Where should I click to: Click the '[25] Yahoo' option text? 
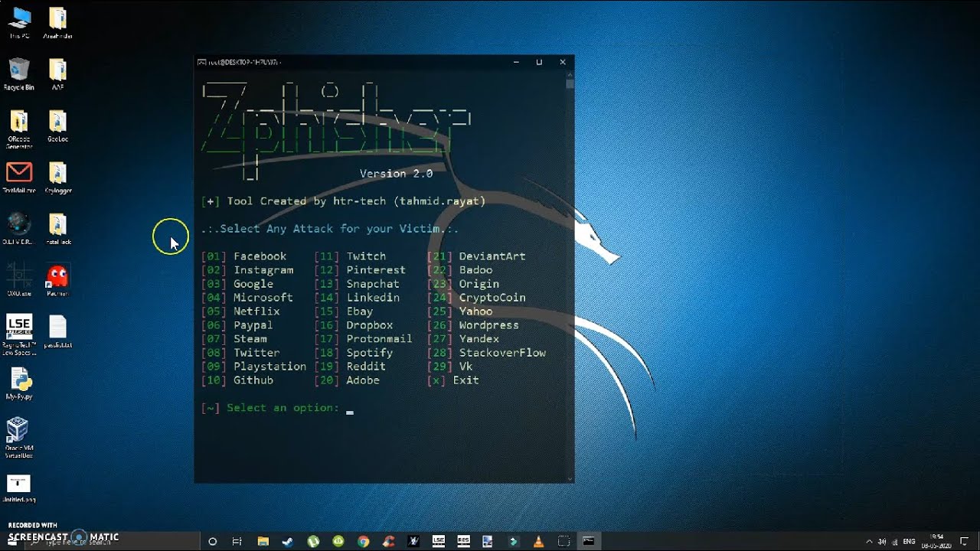pyautogui.click(x=459, y=311)
